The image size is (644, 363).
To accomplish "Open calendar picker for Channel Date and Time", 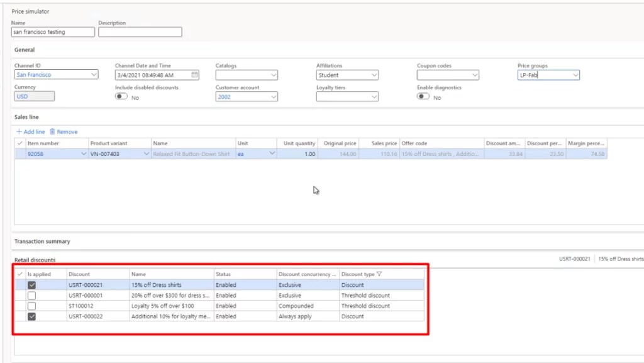I will click(x=195, y=75).
